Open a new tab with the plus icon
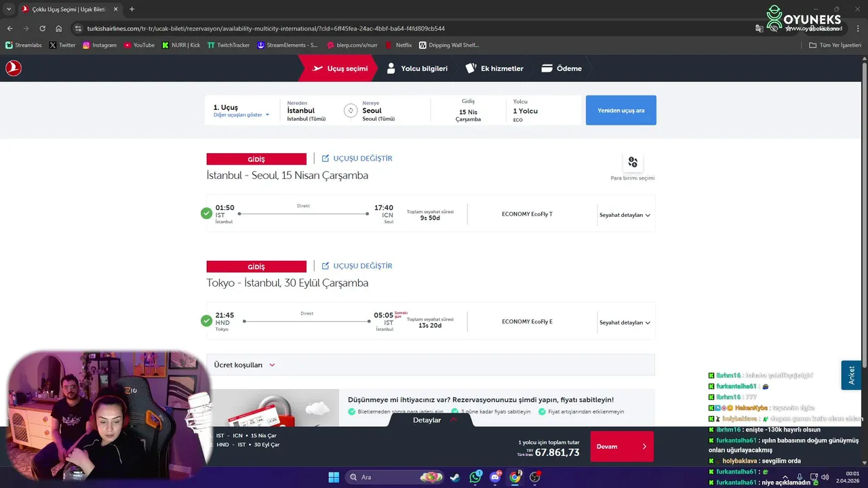The height and width of the screenshot is (488, 868). click(x=132, y=9)
